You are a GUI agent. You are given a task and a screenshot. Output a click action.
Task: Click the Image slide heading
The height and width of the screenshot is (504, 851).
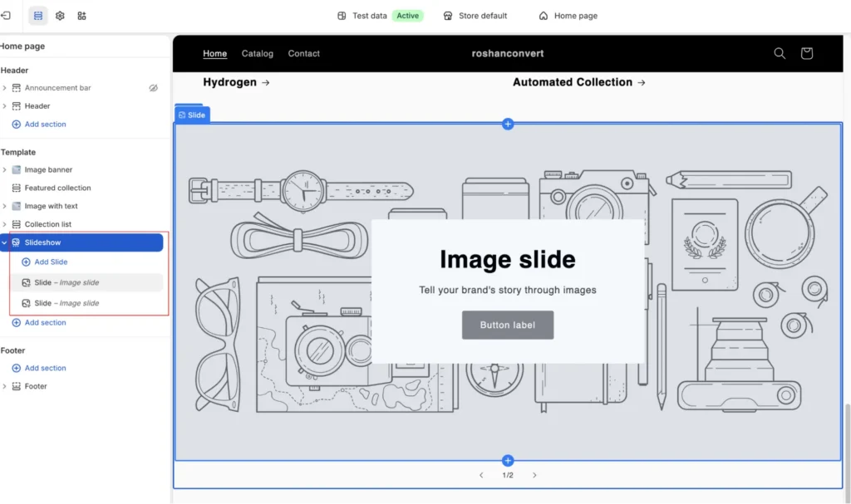[x=508, y=259]
